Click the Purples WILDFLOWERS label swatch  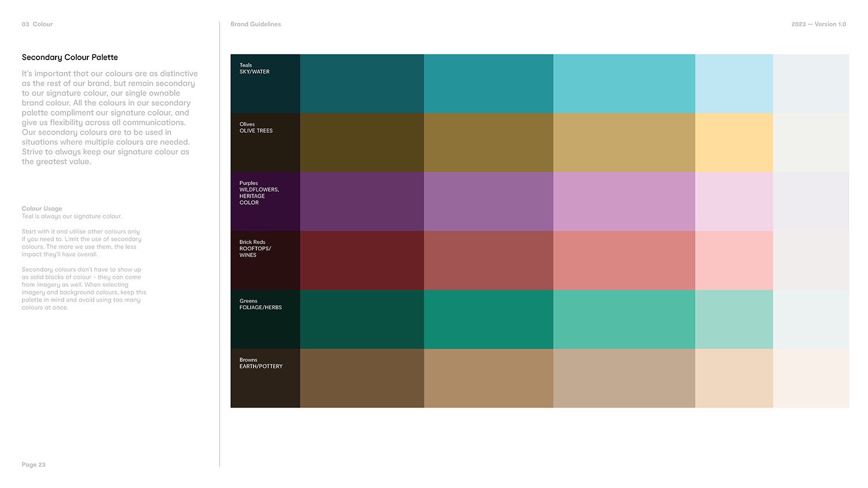tap(265, 201)
